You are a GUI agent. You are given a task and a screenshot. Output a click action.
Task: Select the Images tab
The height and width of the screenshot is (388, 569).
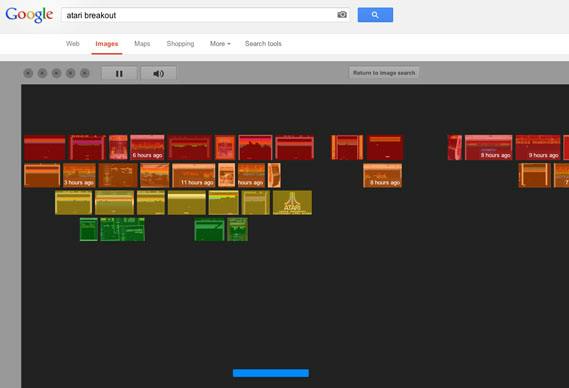pos(107,44)
